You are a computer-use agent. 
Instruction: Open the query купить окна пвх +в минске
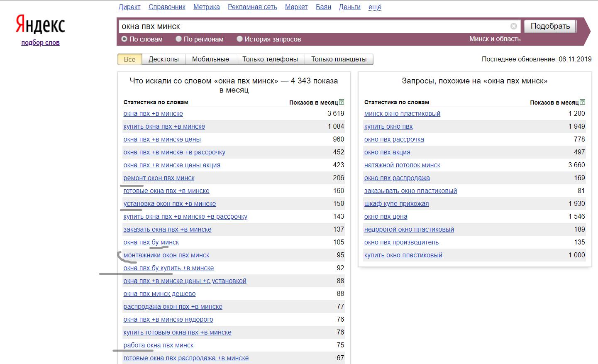point(164,127)
